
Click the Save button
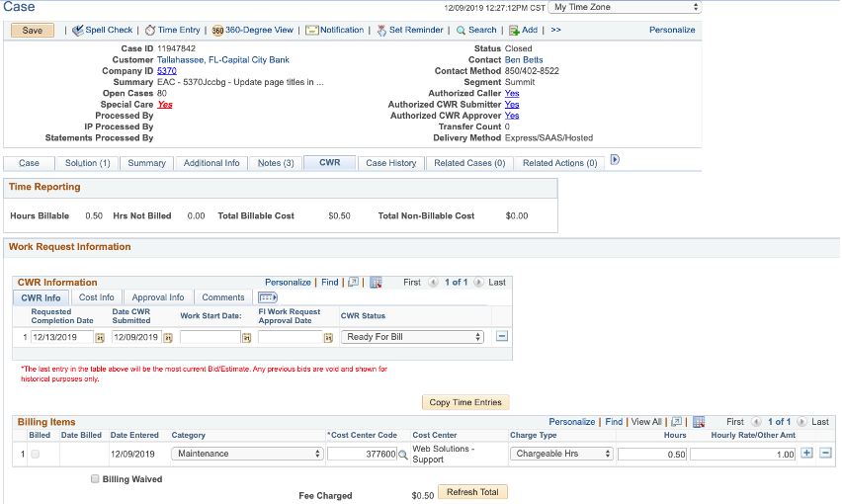tap(33, 31)
